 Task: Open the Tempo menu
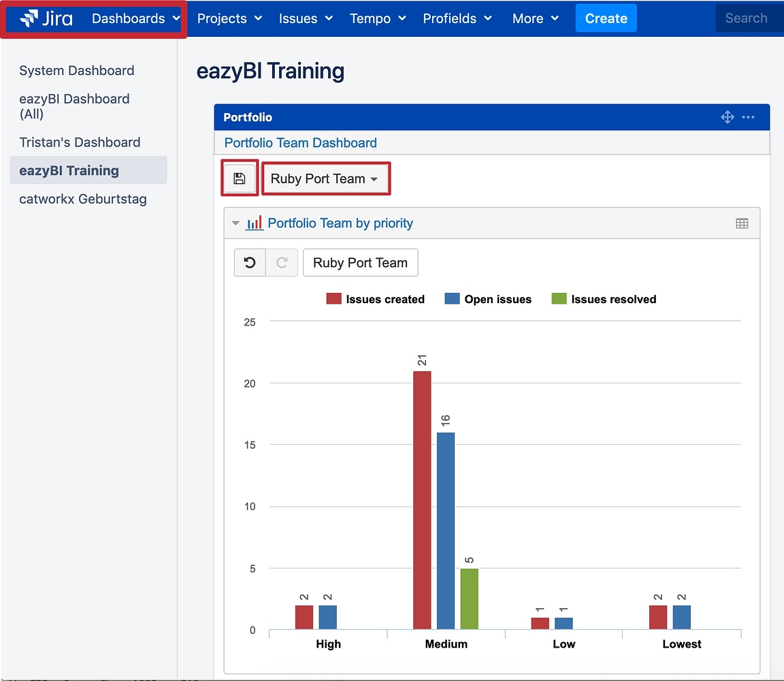[x=377, y=18]
